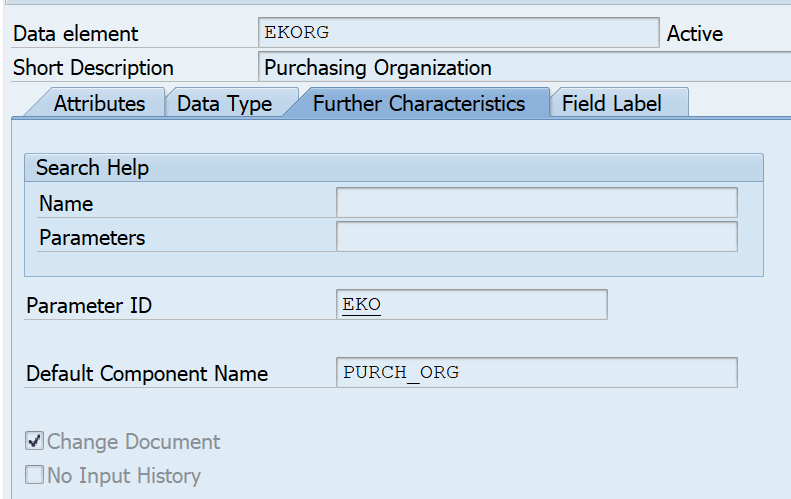Viewport: 791px width, 499px height.
Task: Click the Parameter ID input field
Action: coord(472,304)
